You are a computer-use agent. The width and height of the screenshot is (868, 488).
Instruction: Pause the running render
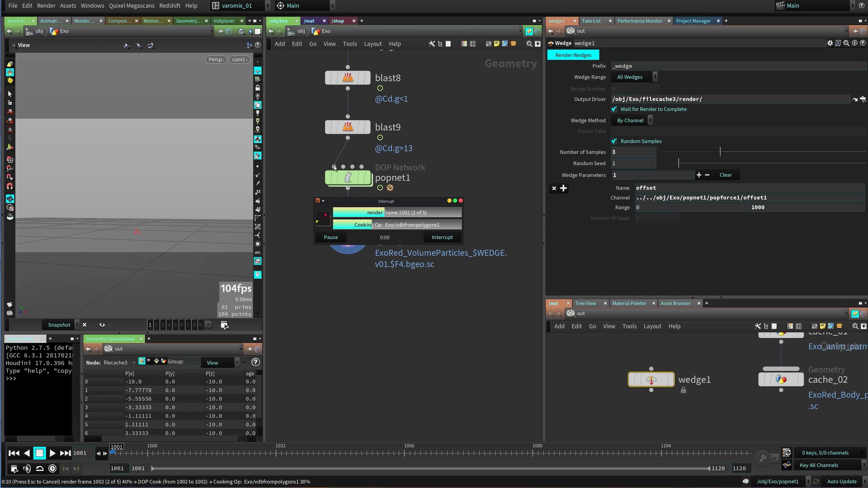coord(330,237)
